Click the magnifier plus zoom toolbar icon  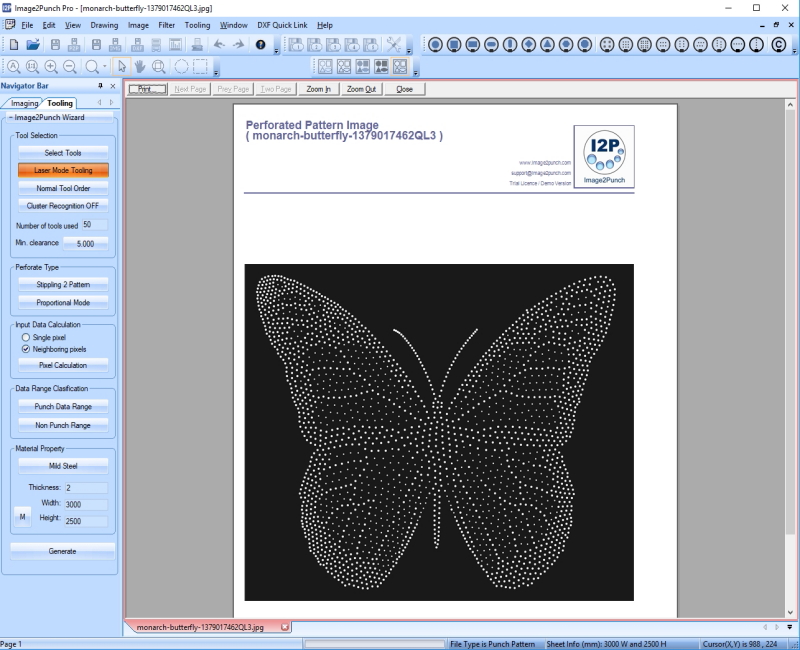pyautogui.click(x=51, y=67)
